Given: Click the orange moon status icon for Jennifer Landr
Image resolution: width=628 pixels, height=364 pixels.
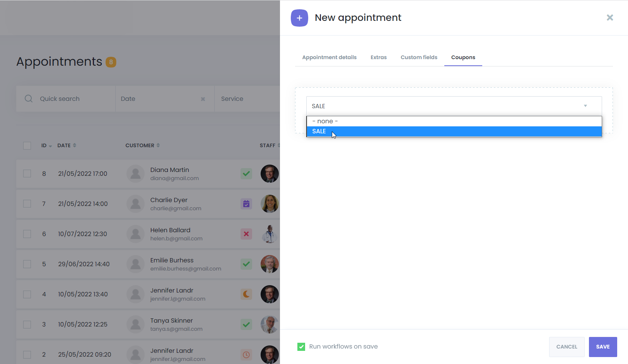Looking at the screenshot, I should point(246,294).
